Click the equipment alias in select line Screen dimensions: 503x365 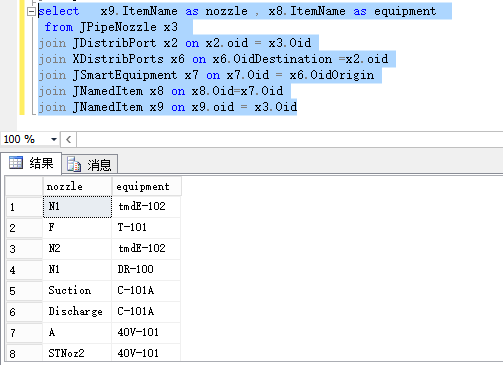(405, 11)
